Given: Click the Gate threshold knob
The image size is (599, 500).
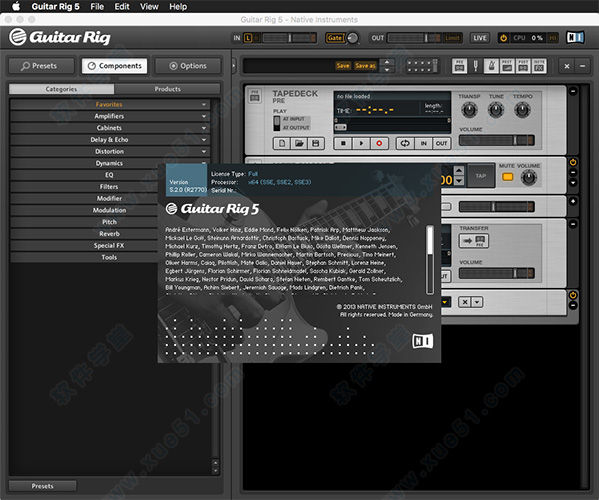Looking at the screenshot, I should click(353, 38).
